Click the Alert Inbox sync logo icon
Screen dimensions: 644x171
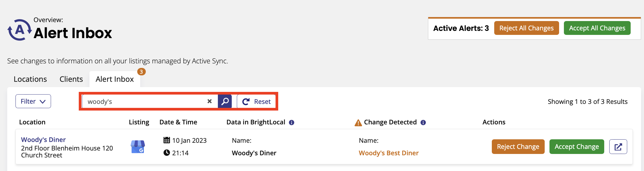[x=19, y=30]
